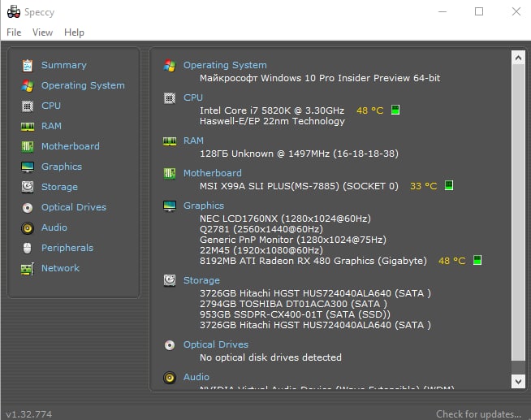Click the Windows flag icon beside Operating System heading

170,65
